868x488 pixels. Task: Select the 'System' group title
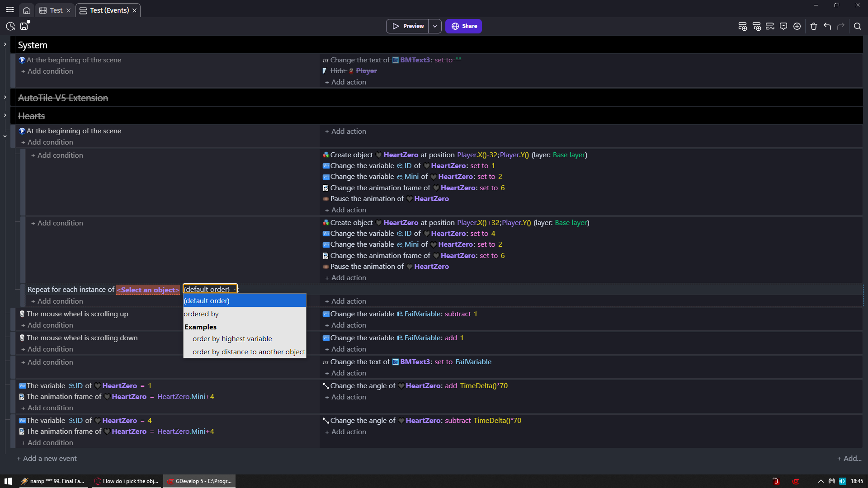(33, 45)
